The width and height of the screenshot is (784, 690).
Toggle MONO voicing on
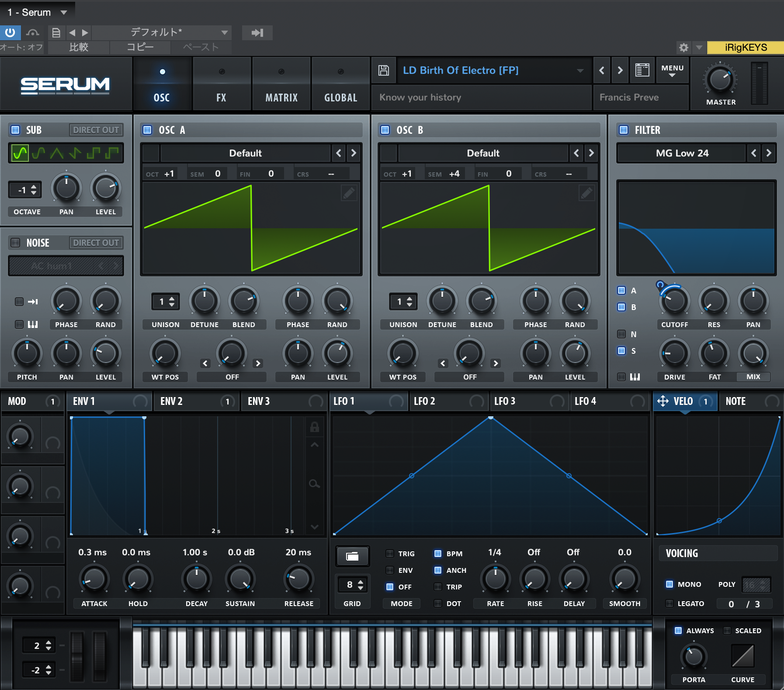(x=669, y=584)
